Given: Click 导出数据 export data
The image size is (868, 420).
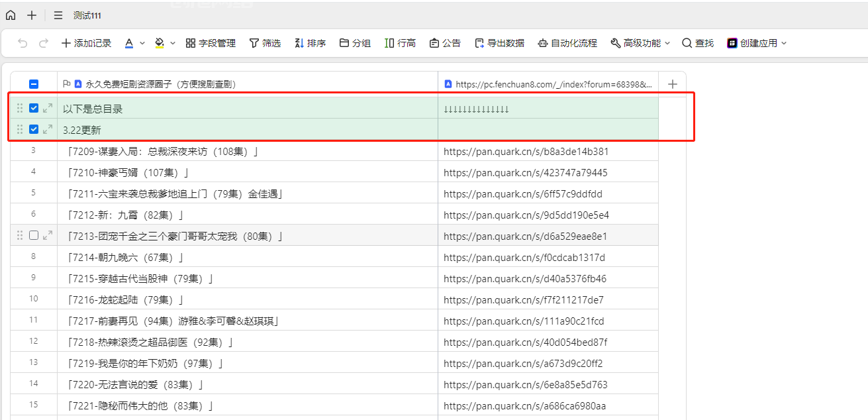Looking at the screenshot, I should pos(499,43).
